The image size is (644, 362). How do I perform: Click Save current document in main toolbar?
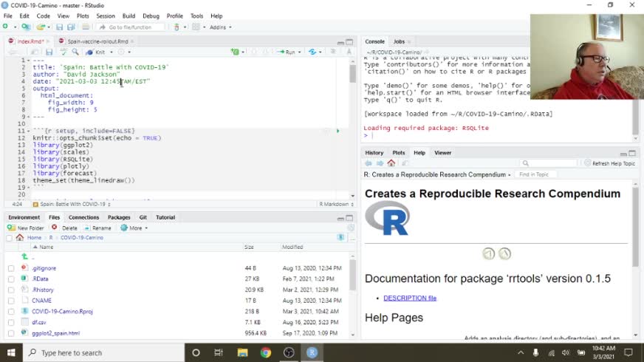(60, 27)
